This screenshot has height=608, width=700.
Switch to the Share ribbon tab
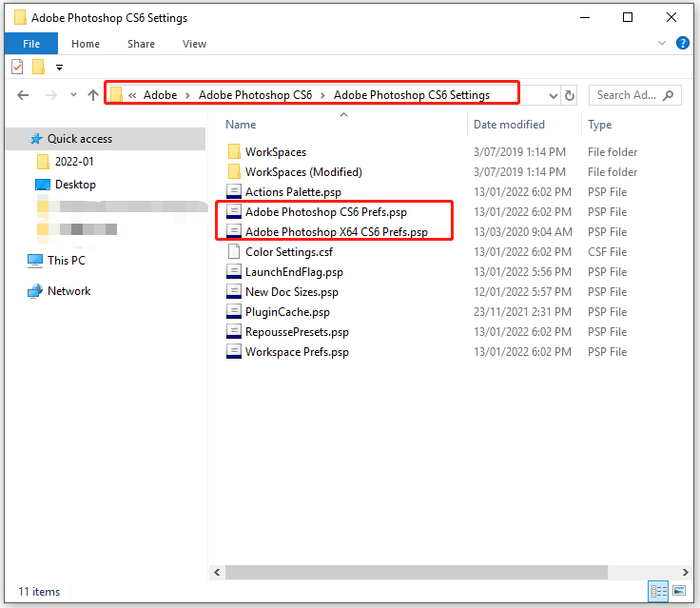(x=141, y=44)
